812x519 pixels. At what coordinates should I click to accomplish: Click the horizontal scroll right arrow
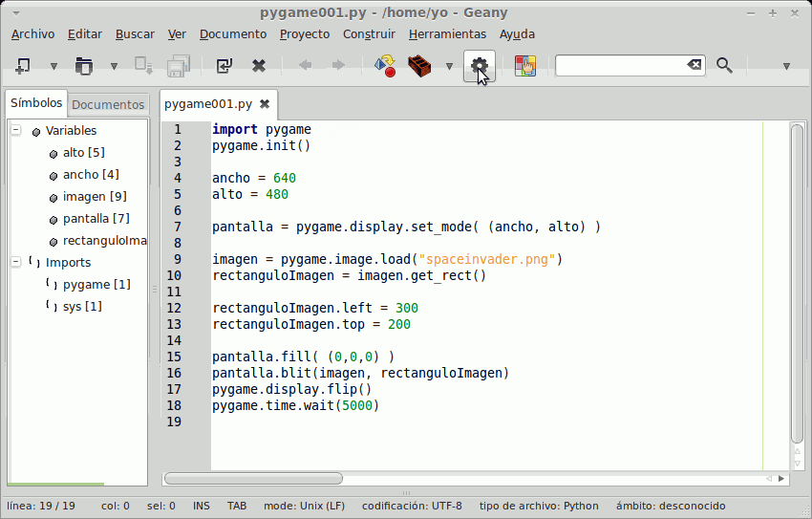pos(781,479)
